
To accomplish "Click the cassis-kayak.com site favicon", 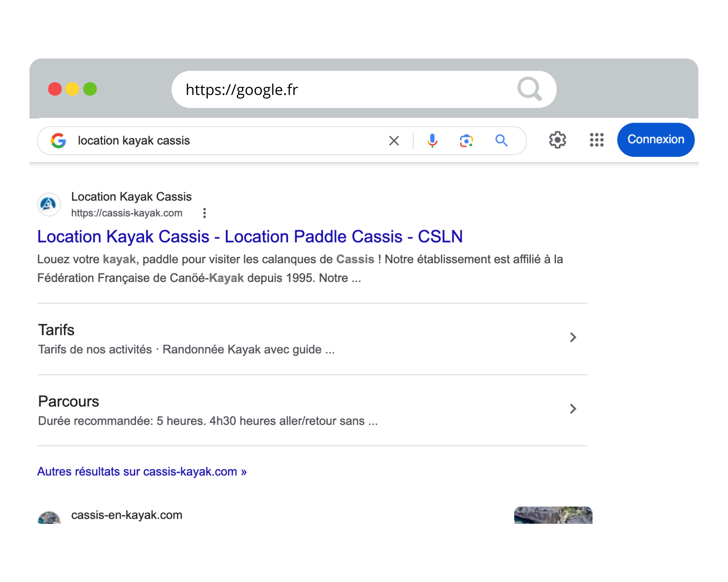I will coord(49,204).
